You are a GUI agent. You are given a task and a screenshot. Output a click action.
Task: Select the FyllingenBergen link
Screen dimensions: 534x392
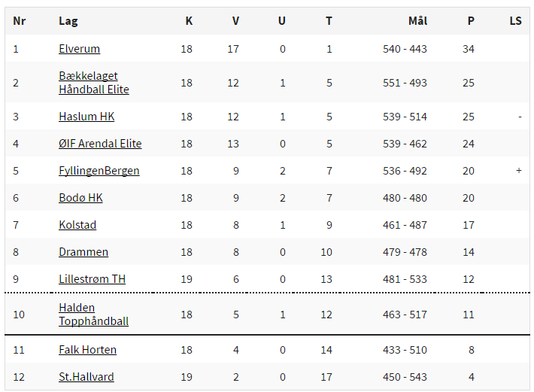click(99, 171)
